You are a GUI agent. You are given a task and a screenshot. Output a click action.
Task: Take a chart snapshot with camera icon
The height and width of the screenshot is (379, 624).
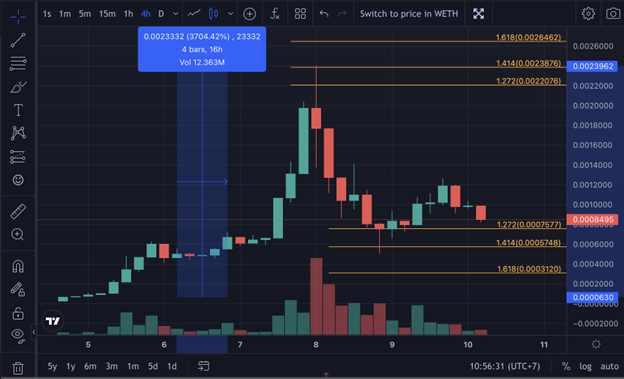click(613, 14)
